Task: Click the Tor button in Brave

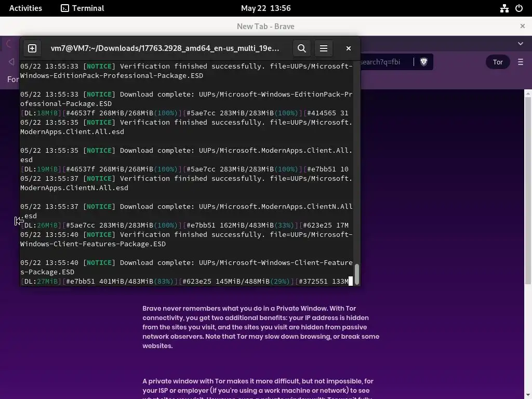Action: tap(498, 62)
